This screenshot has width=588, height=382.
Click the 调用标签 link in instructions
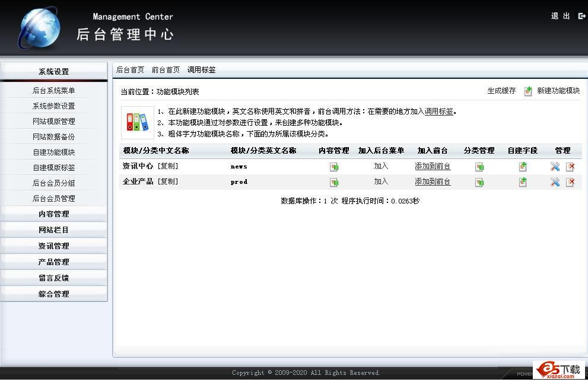[x=438, y=112]
